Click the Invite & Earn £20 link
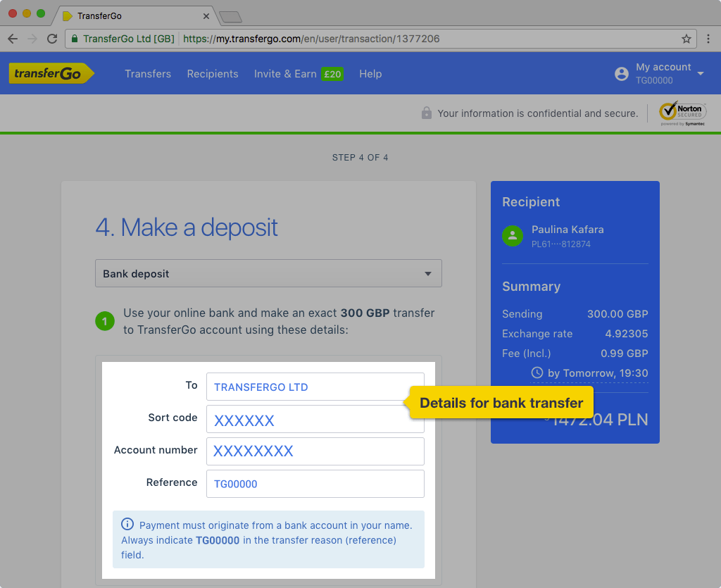 (299, 74)
